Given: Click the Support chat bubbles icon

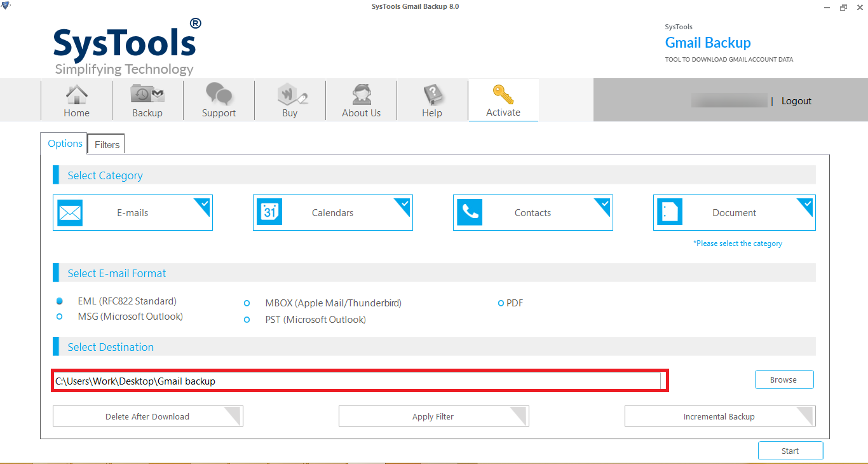Looking at the screenshot, I should pyautogui.click(x=219, y=94).
